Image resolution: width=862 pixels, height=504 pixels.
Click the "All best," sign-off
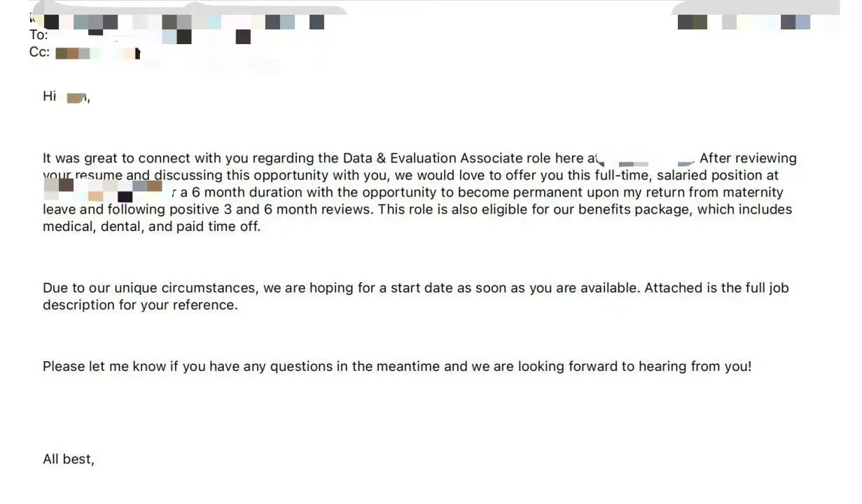[69, 459]
